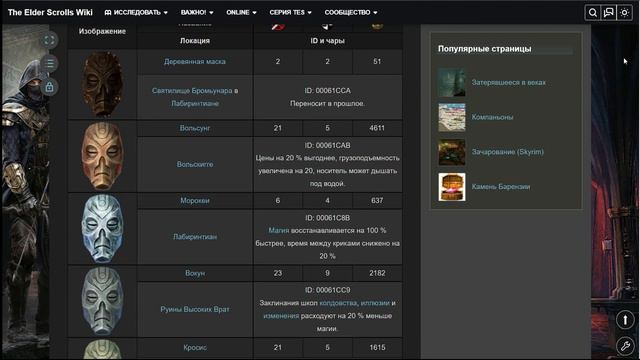Open the Вольсунг mask link
Screen dimensions: 640x360
(x=195, y=128)
